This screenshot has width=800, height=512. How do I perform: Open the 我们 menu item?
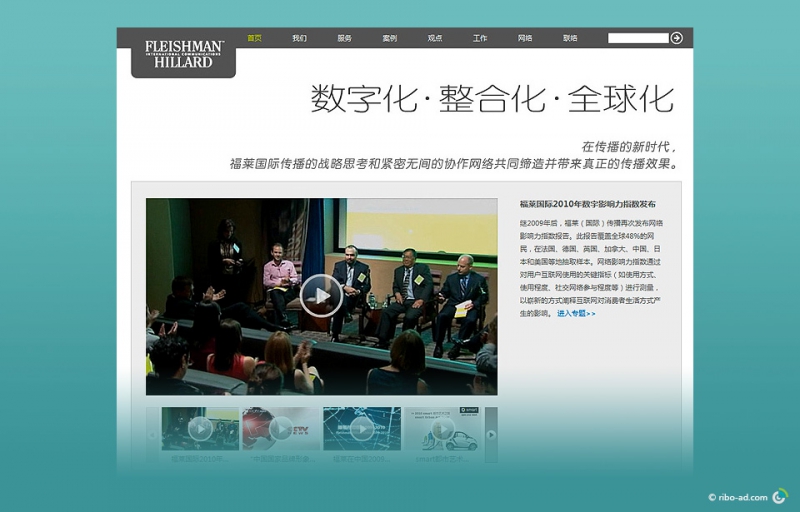point(300,38)
